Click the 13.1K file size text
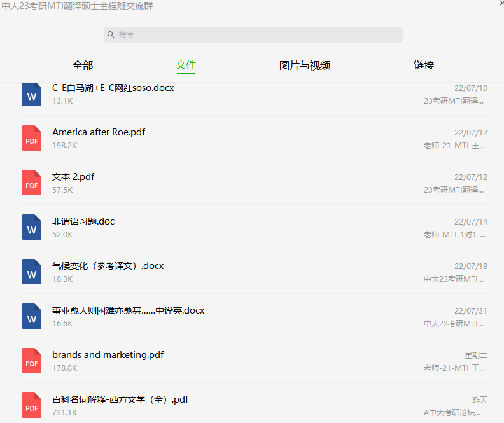Screen dimensions: 504x423 (62, 101)
